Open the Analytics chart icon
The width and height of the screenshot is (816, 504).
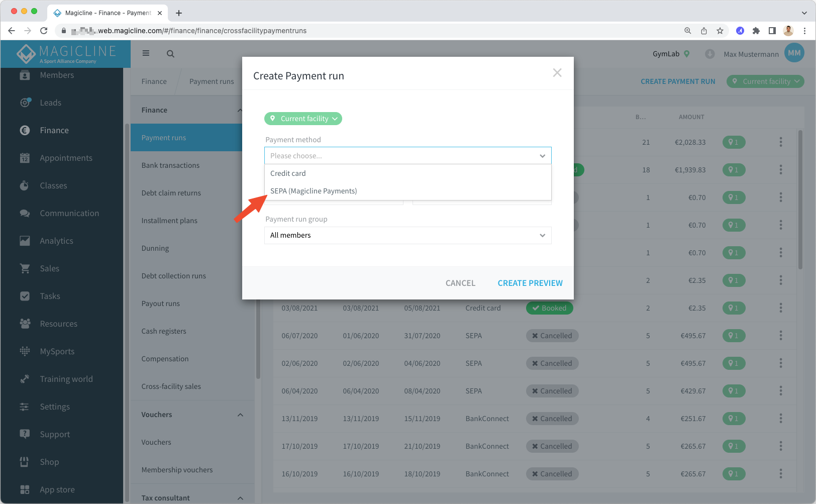[25, 241]
